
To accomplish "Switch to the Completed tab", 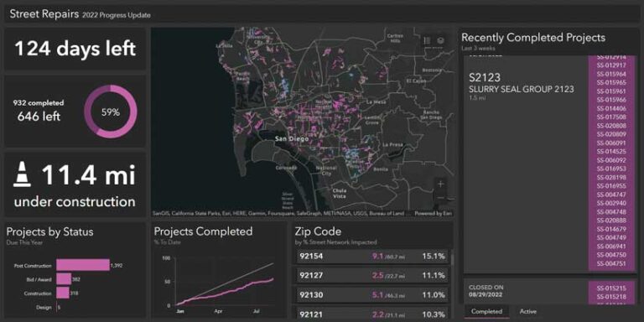I will point(486,312).
